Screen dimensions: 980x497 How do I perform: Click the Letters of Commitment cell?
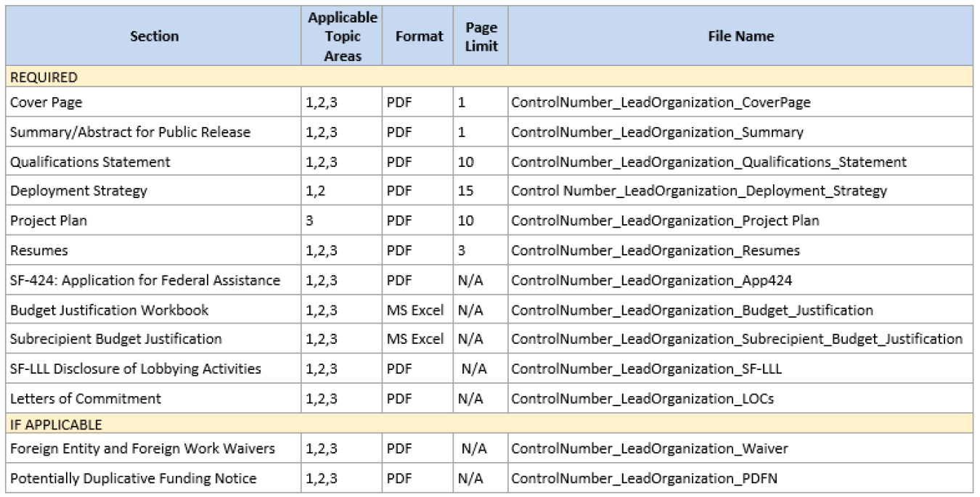86,398
